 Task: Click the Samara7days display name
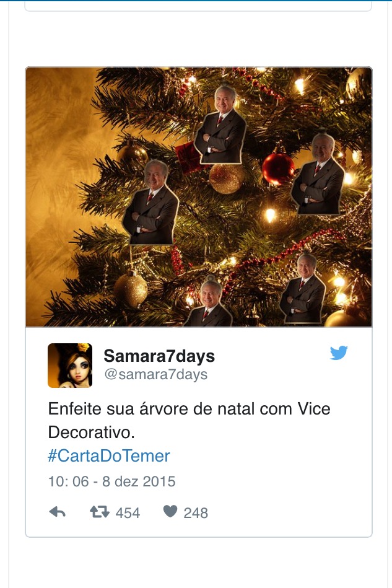(159, 356)
